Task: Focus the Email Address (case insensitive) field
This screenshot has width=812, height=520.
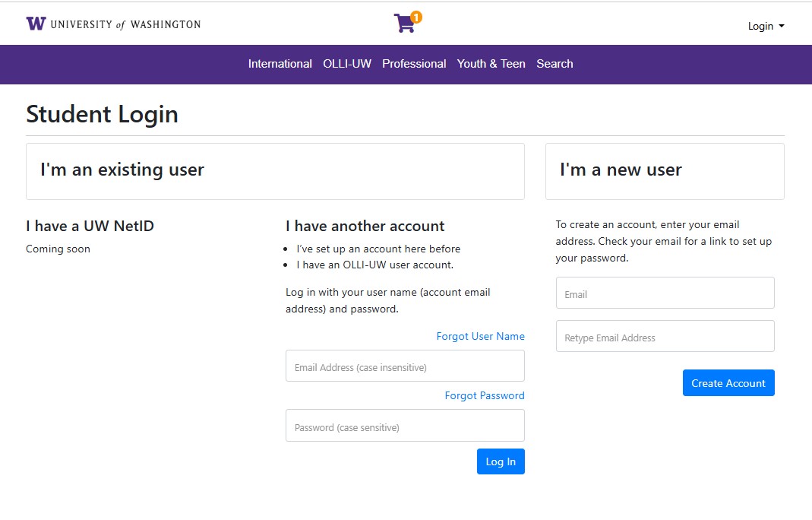Action: 405,366
